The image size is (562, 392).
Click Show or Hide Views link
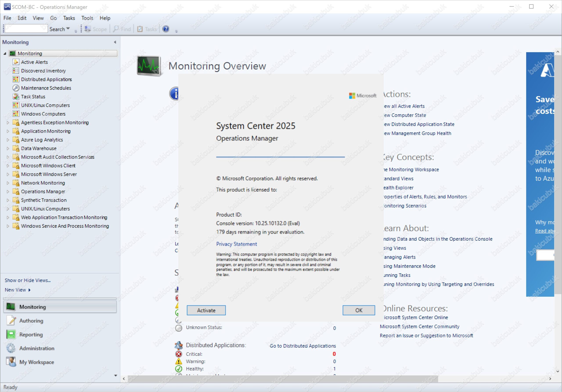(x=28, y=280)
